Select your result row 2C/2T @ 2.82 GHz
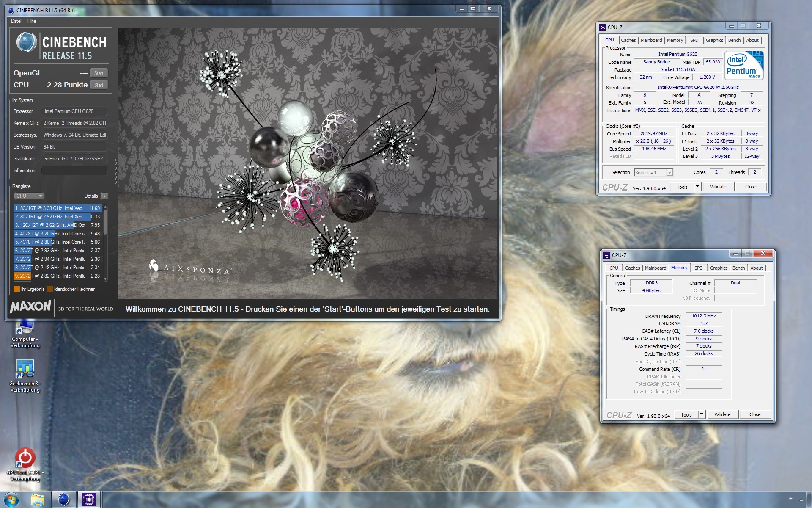The image size is (812, 508). (58, 276)
